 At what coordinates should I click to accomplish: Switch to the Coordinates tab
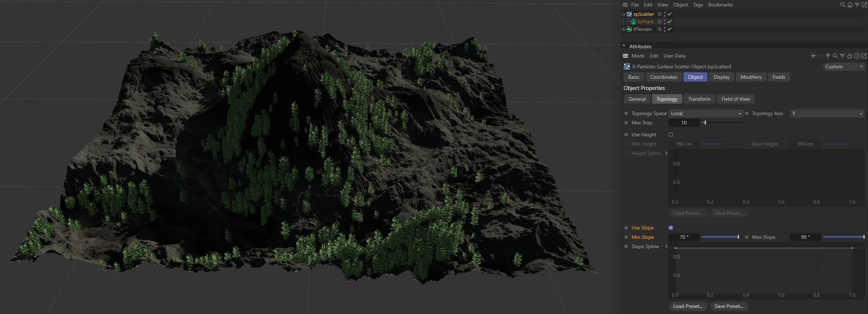pos(664,77)
